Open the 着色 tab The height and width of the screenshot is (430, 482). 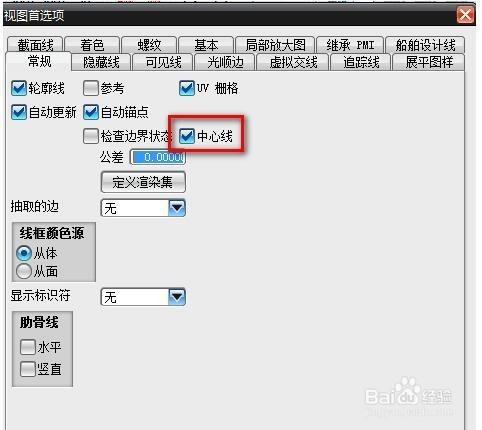click(92, 45)
